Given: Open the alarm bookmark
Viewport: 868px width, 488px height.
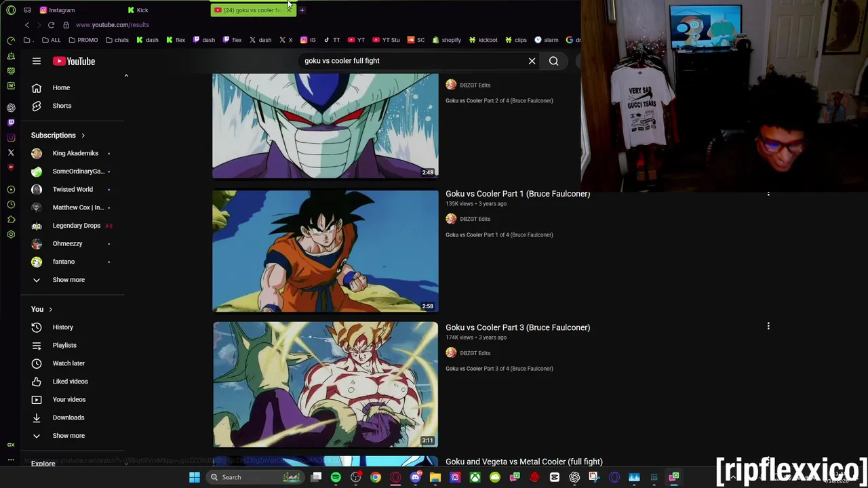Looking at the screenshot, I should (546, 40).
